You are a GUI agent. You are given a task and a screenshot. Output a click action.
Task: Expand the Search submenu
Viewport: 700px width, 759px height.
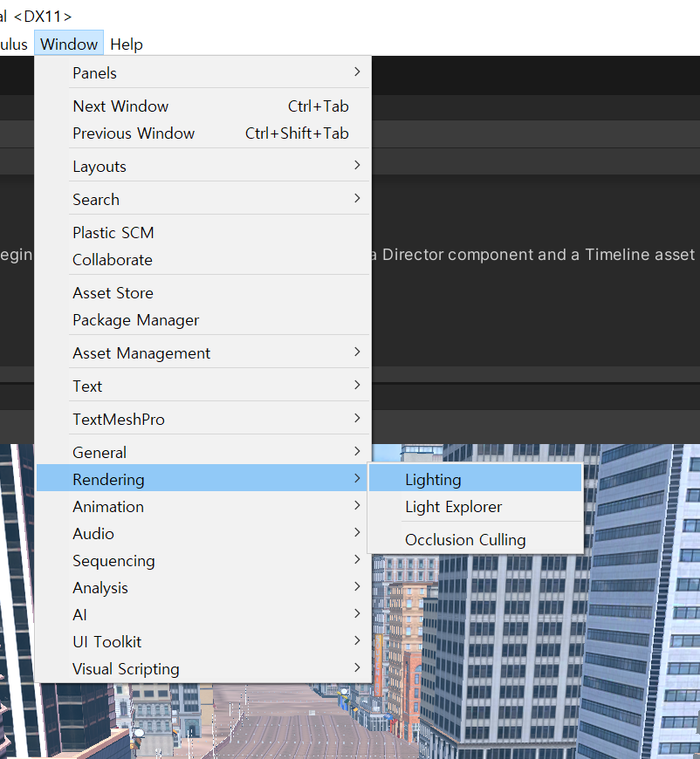click(x=203, y=199)
